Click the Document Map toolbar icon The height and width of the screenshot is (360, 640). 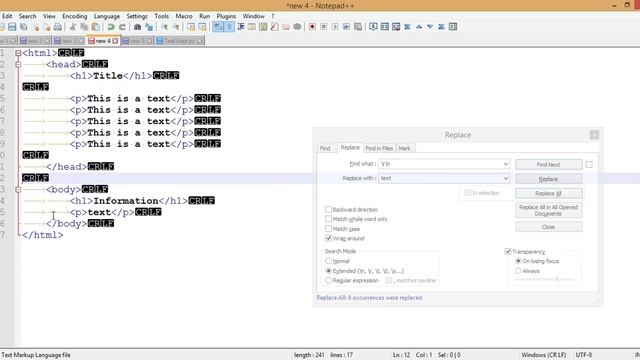[263, 27]
